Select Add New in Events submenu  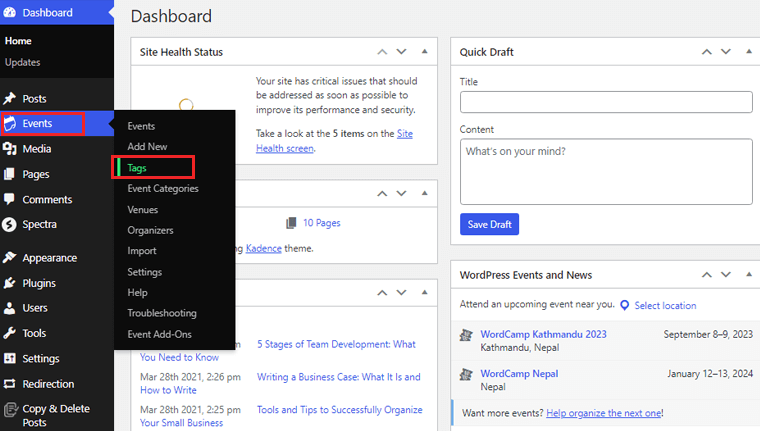pyautogui.click(x=147, y=146)
